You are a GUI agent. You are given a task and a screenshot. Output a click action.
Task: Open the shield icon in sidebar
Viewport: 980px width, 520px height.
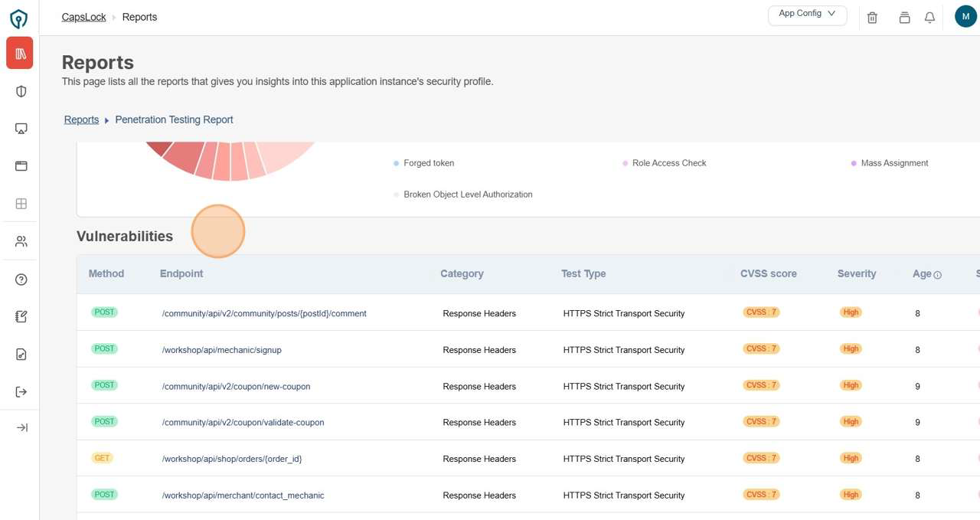pos(21,92)
